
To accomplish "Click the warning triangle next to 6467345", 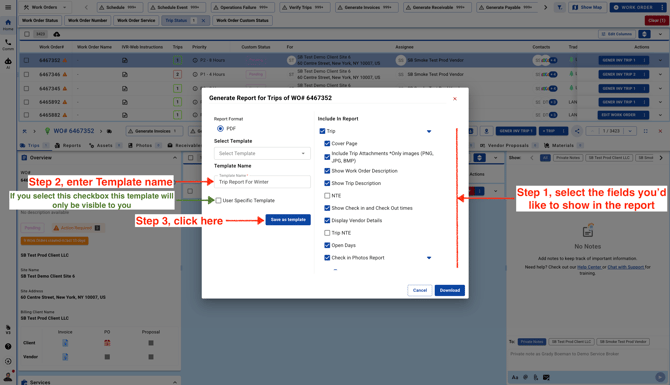I will click(x=65, y=88).
